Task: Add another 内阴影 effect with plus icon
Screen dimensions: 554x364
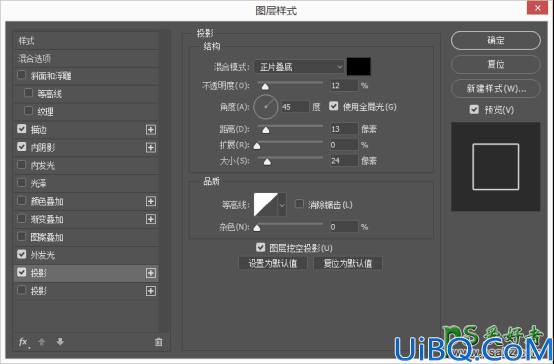Action: [151, 147]
